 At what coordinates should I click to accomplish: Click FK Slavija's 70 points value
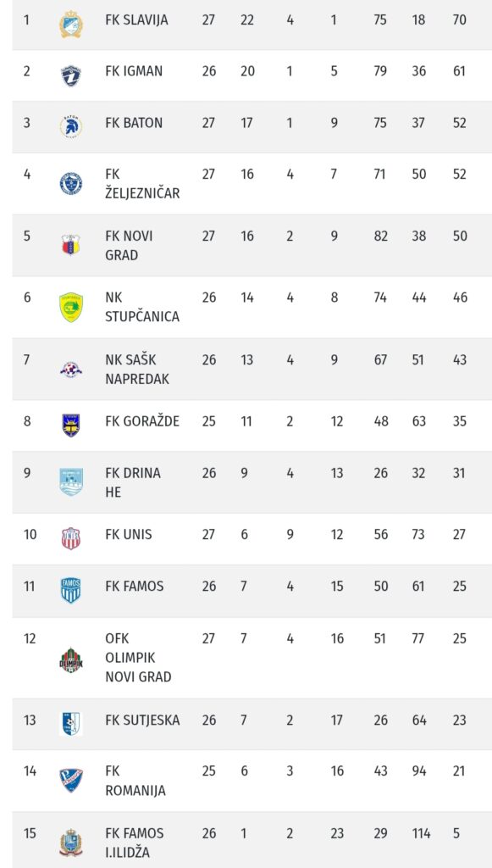(x=459, y=20)
